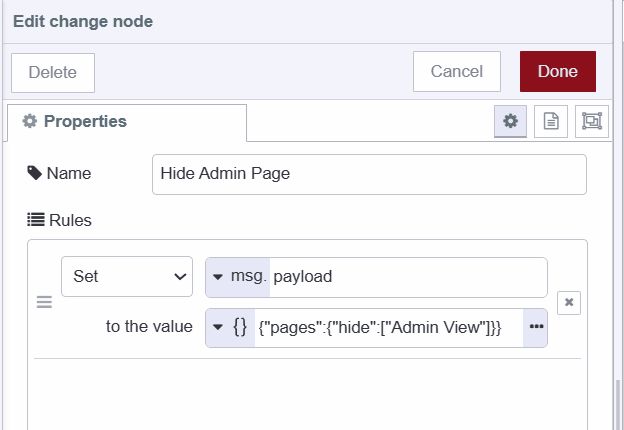Click the tag icon beside Name
624x430 pixels.
(34, 173)
